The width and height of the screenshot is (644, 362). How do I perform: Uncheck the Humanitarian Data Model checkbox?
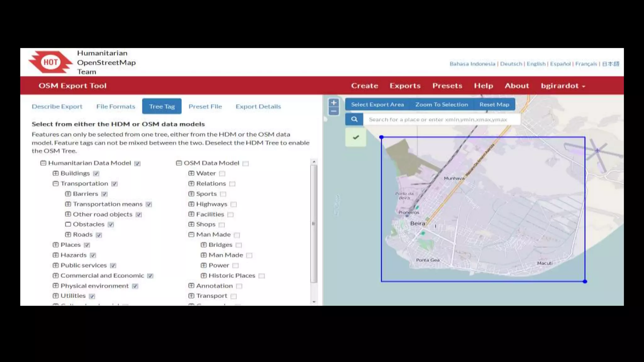[x=137, y=163]
